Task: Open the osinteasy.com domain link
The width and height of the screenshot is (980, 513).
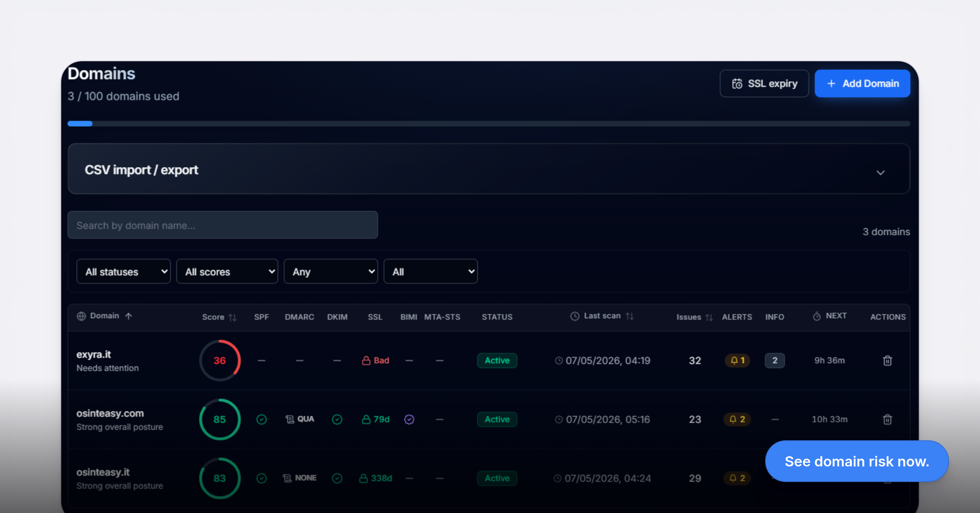Action: (110, 413)
